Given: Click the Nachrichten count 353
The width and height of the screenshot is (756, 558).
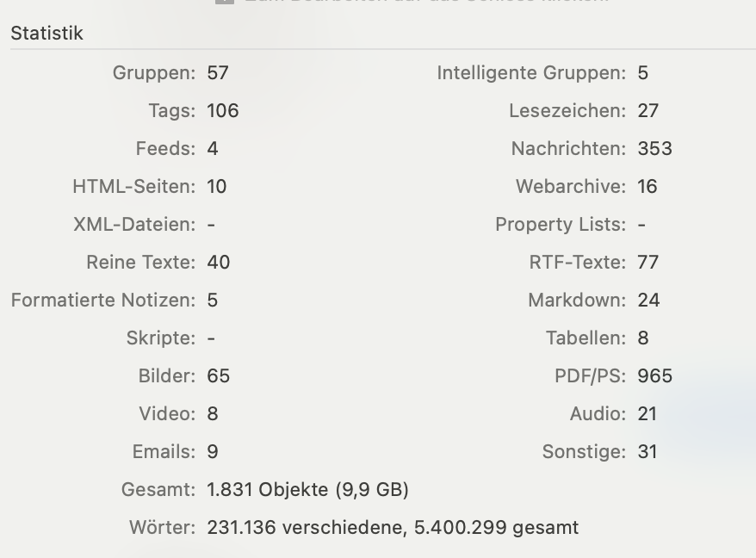Looking at the screenshot, I should click(654, 149).
